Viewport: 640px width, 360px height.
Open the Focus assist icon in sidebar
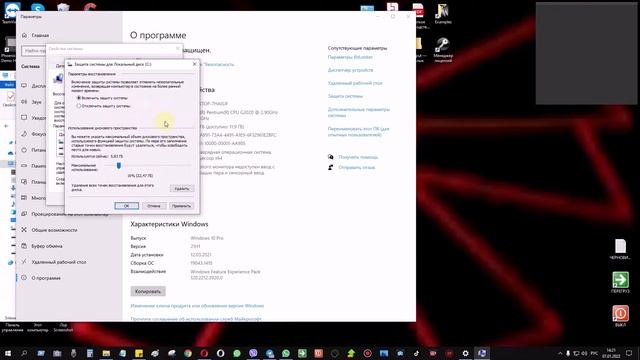tap(24, 134)
